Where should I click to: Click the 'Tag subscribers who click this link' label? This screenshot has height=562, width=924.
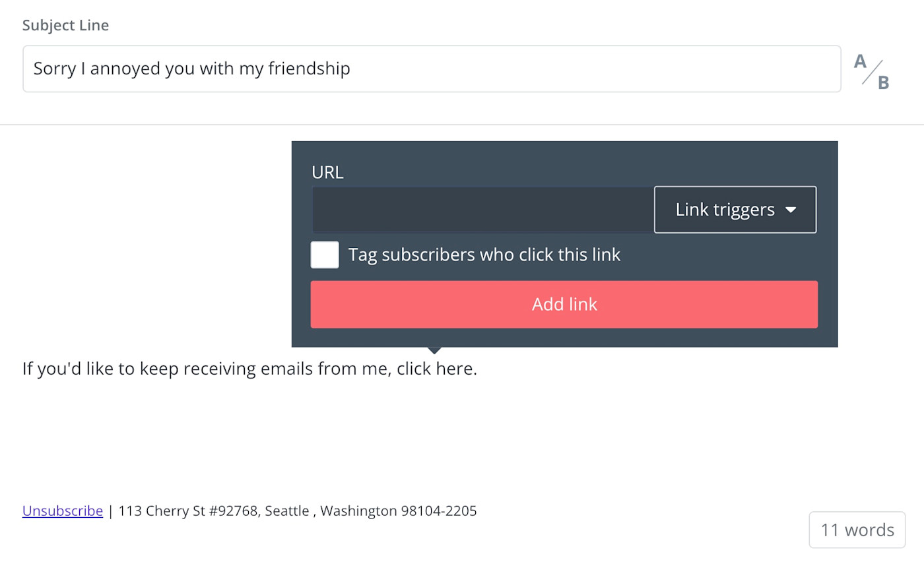(484, 255)
